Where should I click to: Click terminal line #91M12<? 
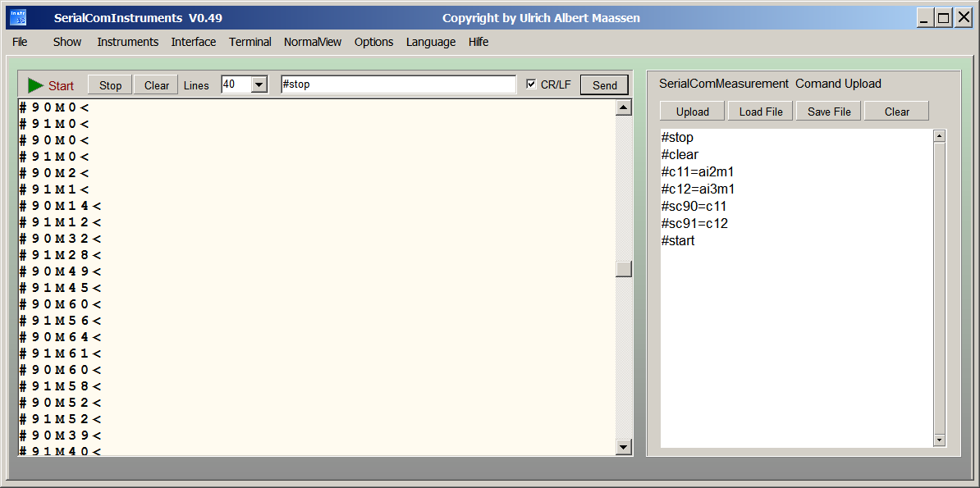tap(61, 221)
